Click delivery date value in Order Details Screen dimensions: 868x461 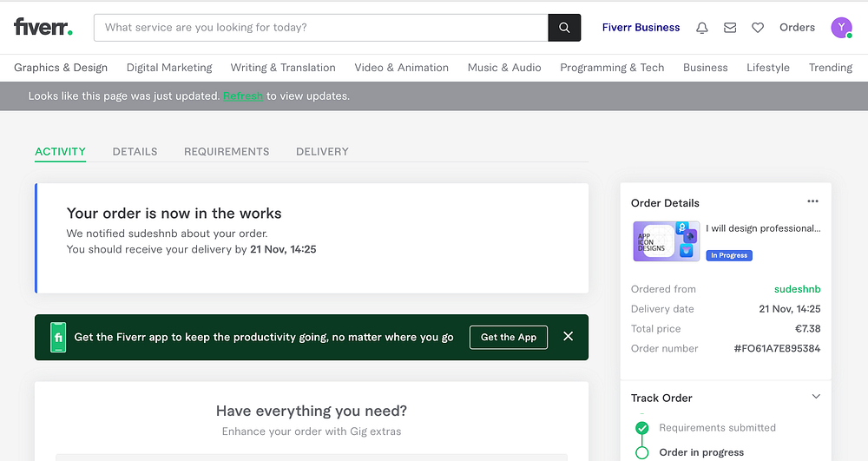click(789, 309)
